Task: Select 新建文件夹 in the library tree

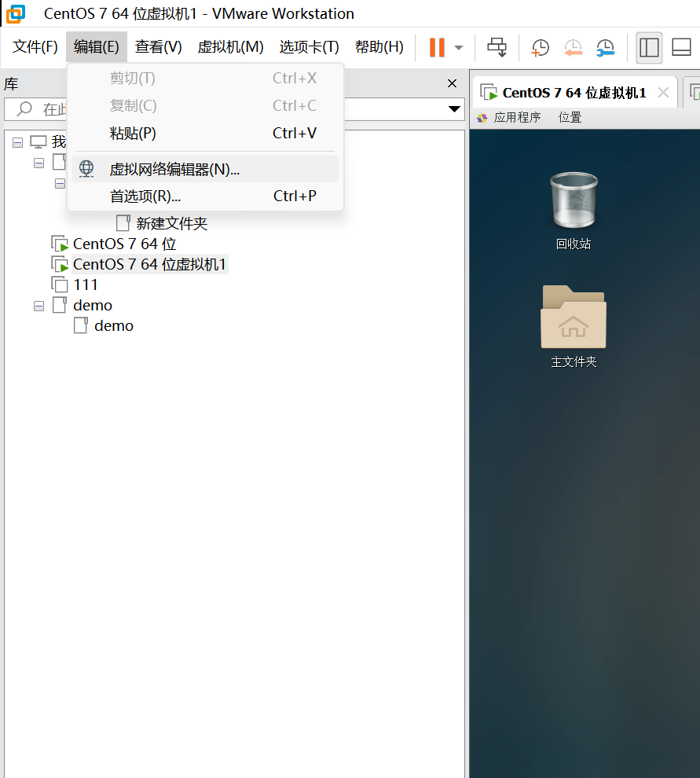Action: coord(171,223)
